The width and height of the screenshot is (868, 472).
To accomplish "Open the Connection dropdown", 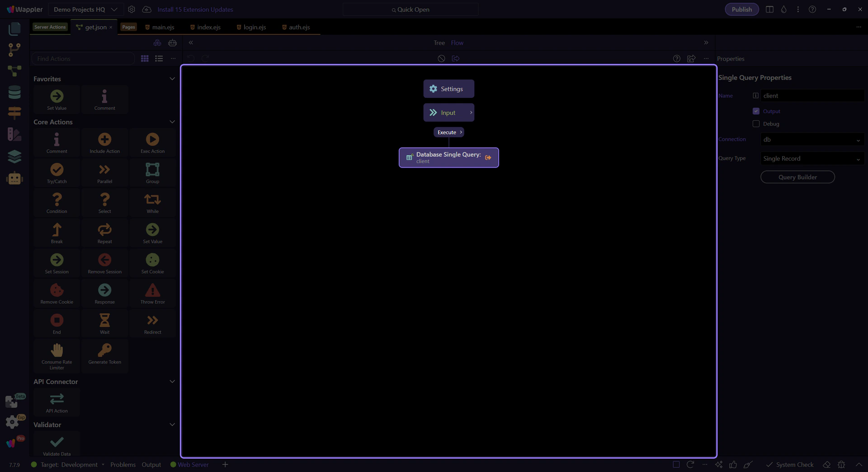I will (x=812, y=140).
